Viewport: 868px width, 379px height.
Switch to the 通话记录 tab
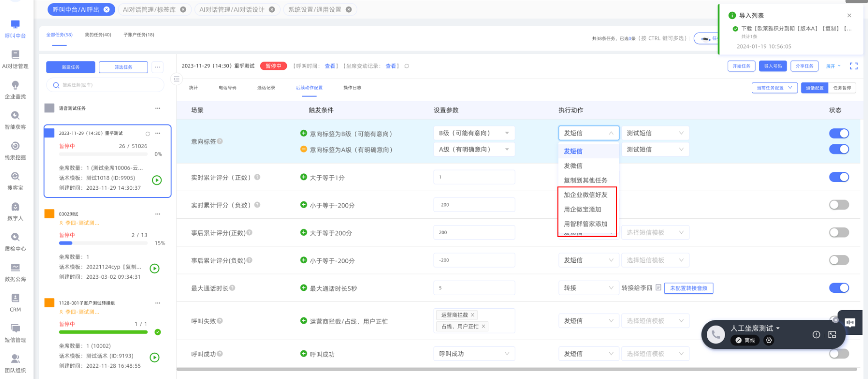click(x=266, y=88)
